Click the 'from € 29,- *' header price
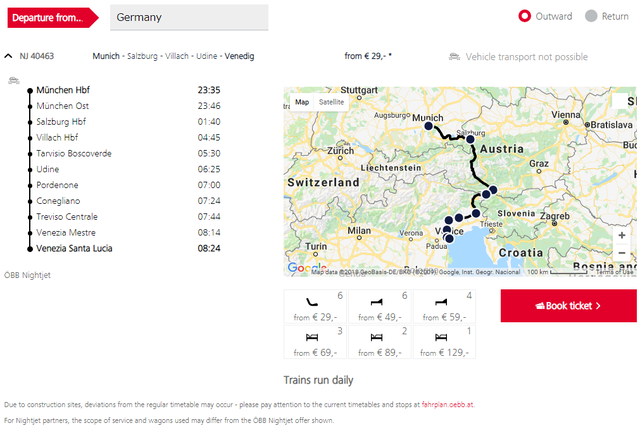Viewport: 640px width, 428px height. (x=368, y=56)
